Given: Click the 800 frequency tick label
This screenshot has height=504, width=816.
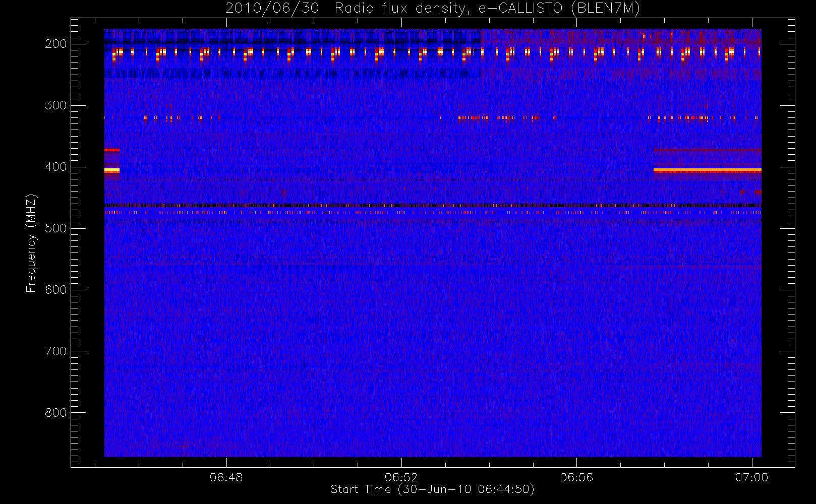Looking at the screenshot, I should (x=56, y=413).
